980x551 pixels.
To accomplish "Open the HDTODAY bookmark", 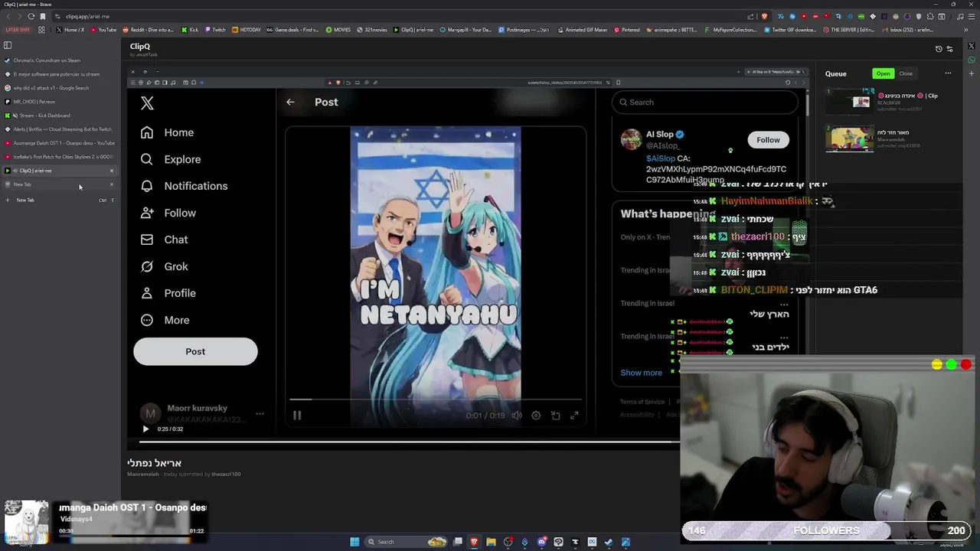I will (x=247, y=30).
